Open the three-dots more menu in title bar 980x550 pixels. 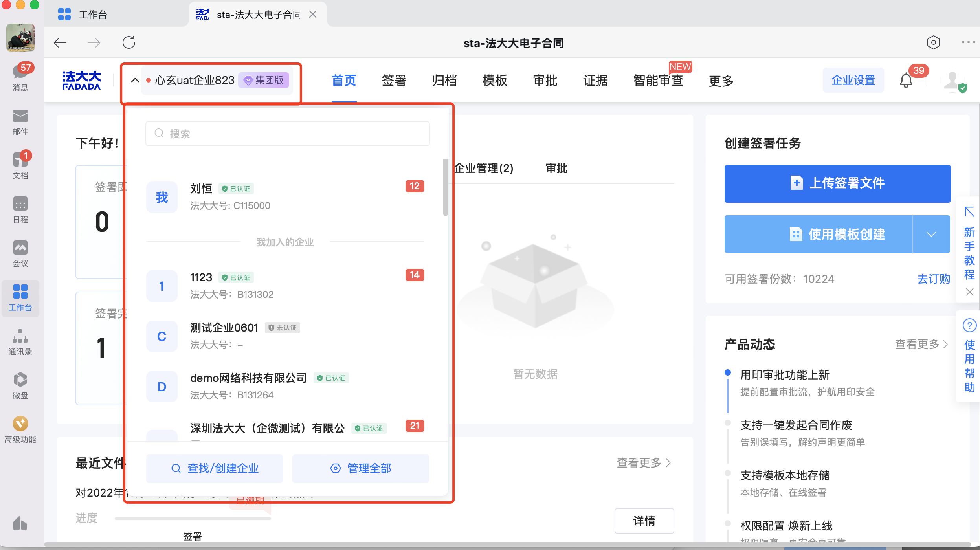968,42
